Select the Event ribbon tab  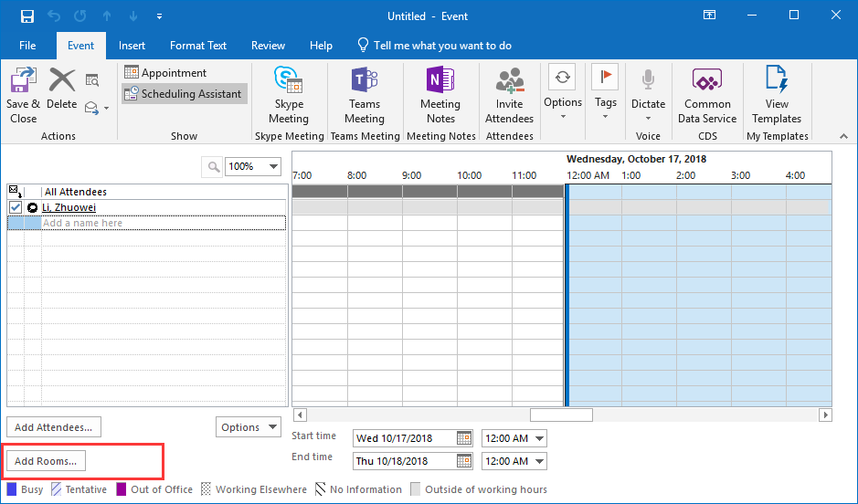pyautogui.click(x=81, y=46)
